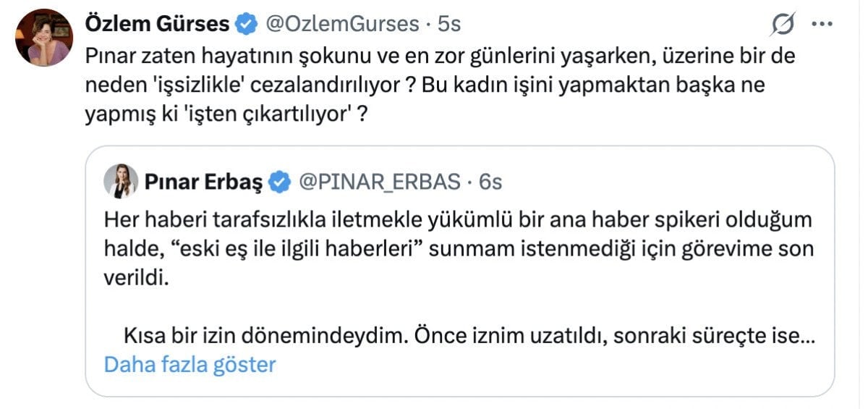This screenshot has width=868, height=409.
Task: Click verified badge next to Özlem Gürses
Action: click(x=247, y=24)
